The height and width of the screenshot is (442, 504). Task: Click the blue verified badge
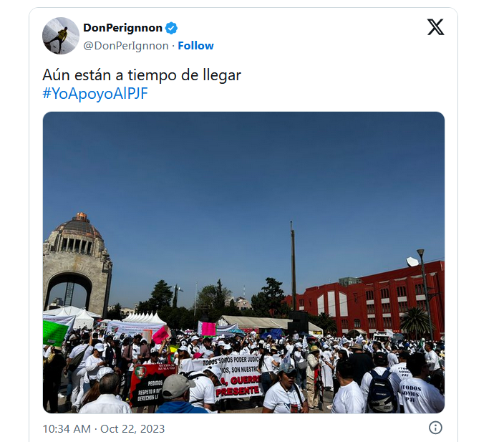click(171, 28)
